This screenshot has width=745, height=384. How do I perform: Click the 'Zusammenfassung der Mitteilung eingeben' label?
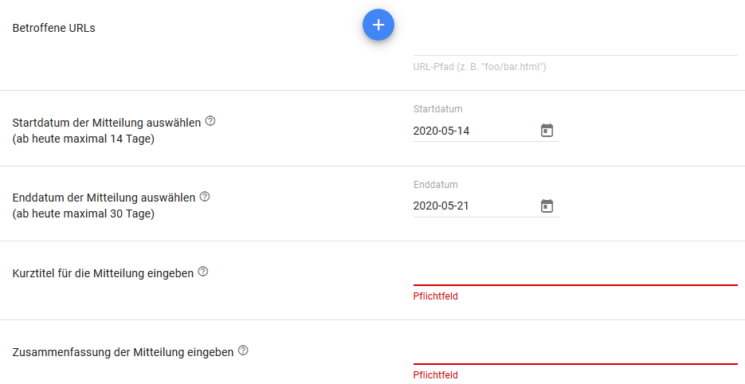(x=123, y=352)
